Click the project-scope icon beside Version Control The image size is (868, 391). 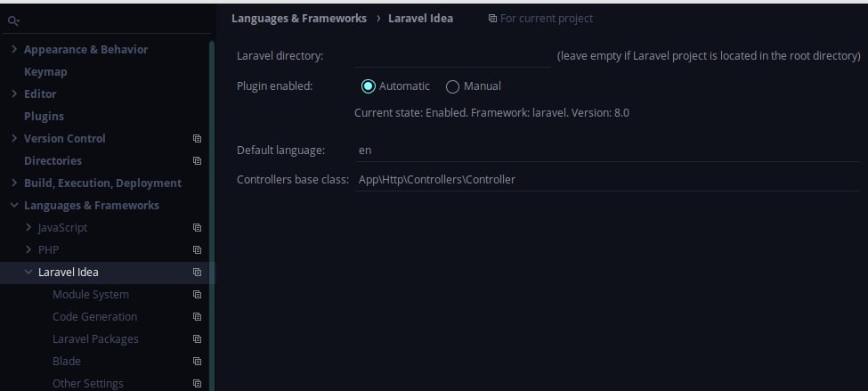point(197,138)
